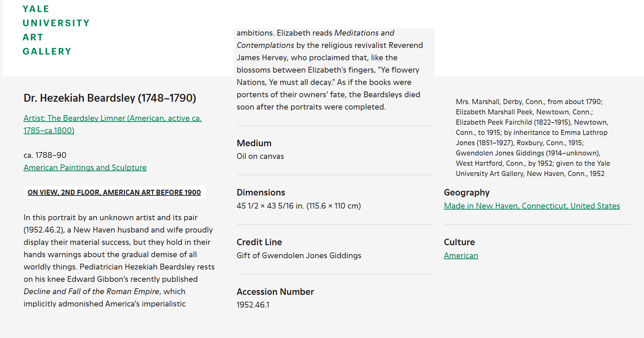Open the Beardsley Limner artist link

(112, 118)
